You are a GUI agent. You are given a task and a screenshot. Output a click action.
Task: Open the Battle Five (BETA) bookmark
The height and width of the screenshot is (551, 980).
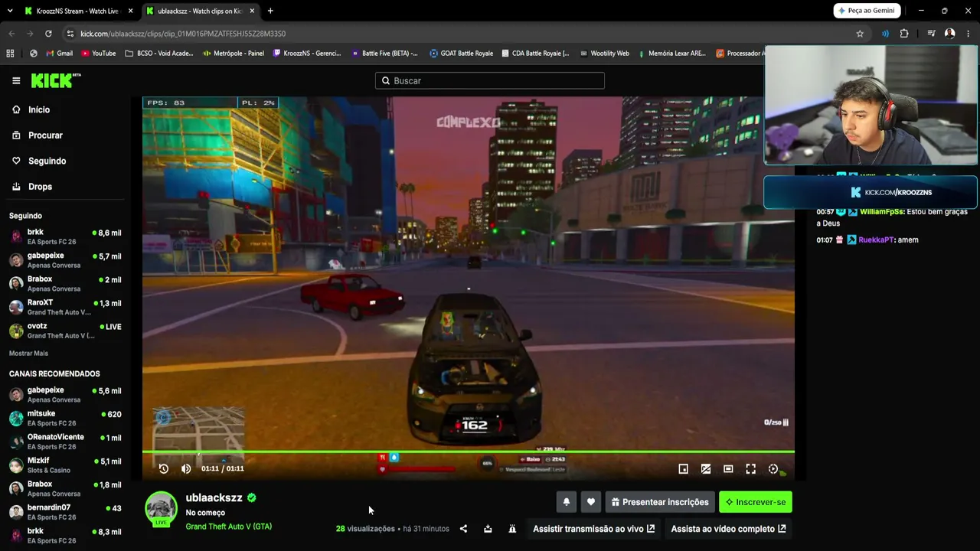click(385, 54)
